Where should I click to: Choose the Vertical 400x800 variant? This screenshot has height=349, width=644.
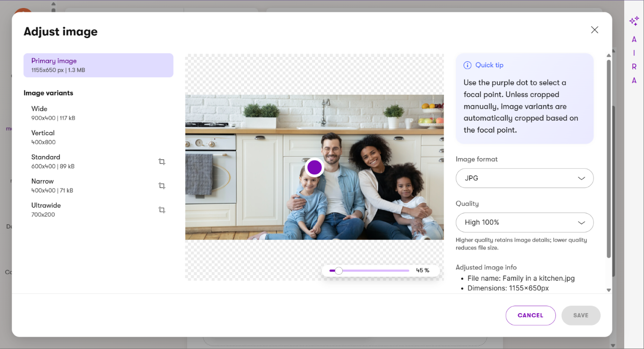[x=43, y=137]
